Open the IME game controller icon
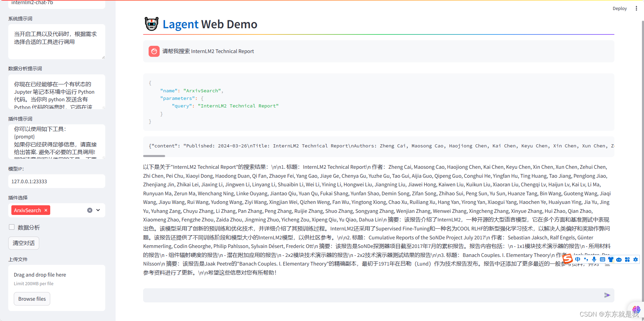The image size is (644, 321). (619, 259)
